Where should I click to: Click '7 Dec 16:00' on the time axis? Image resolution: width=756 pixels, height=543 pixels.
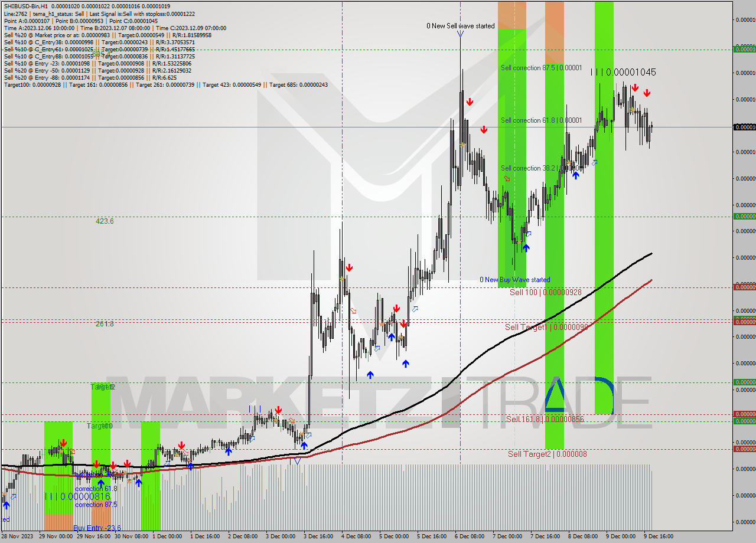pos(545,537)
